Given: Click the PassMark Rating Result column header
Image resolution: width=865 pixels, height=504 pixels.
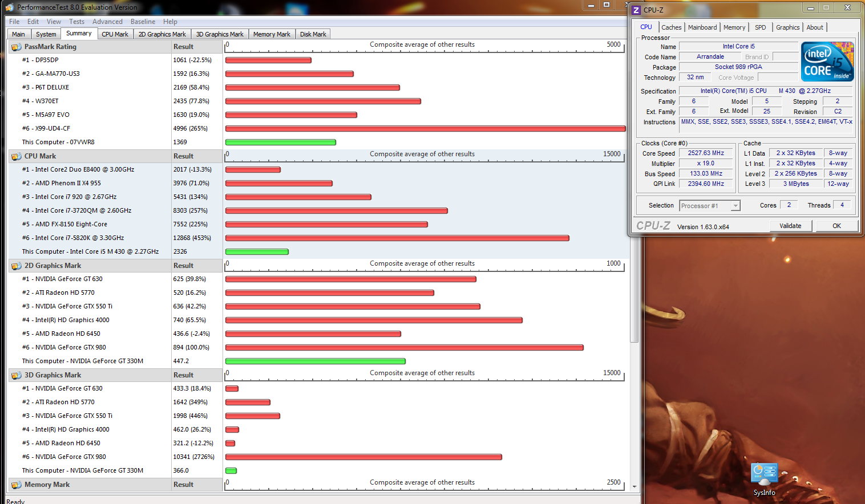Looking at the screenshot, I should tap(197, 47).
